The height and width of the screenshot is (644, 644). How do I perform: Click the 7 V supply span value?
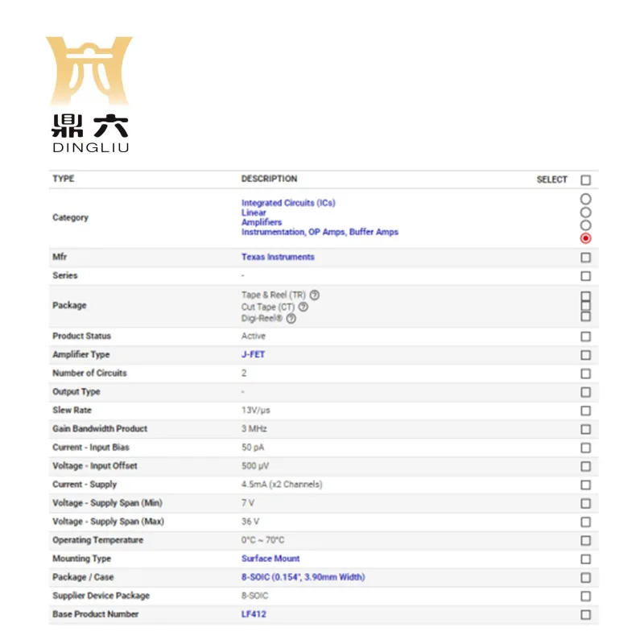coord(248,503)
